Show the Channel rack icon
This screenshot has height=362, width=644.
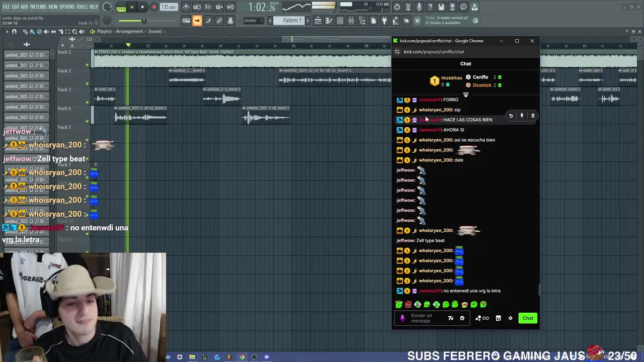[x=340, y=21]
